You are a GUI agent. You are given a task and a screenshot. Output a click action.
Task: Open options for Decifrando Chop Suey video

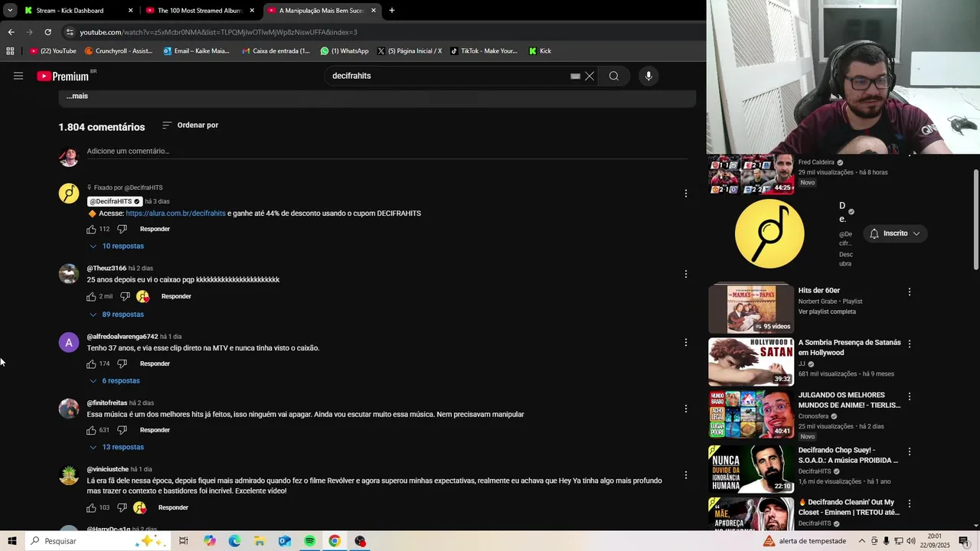(910, 452)
